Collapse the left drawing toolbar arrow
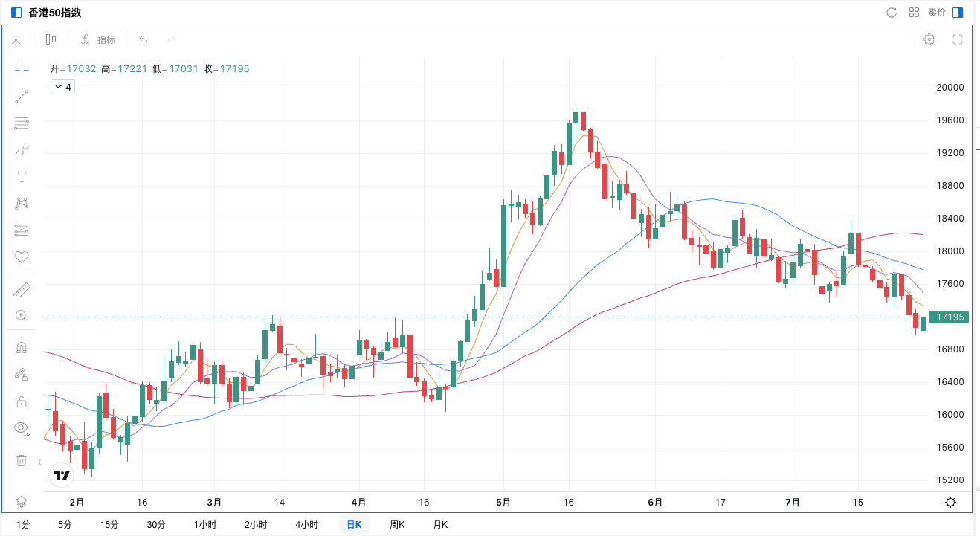Screen dimensions: 980x536 [39, 462]
